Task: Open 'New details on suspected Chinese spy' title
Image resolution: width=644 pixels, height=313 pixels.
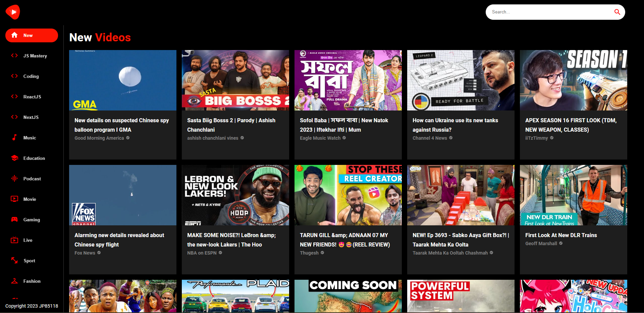Action: pos(122,125)
